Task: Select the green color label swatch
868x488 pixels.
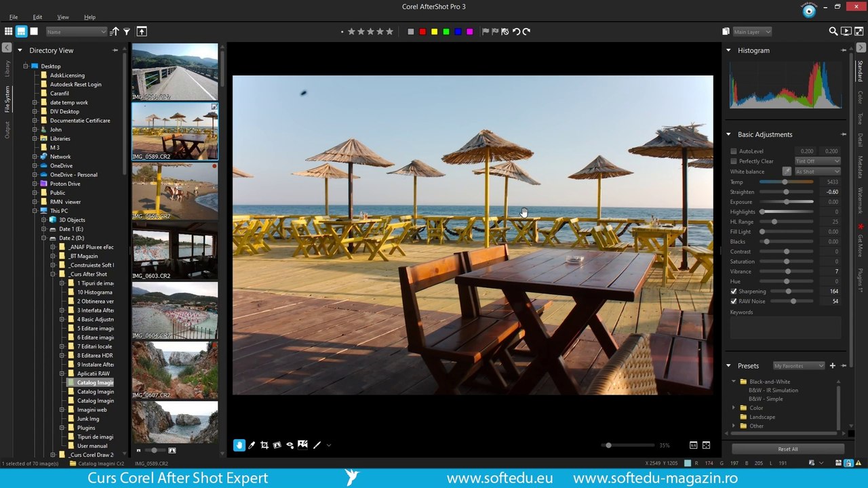Action: coord(446,32)
